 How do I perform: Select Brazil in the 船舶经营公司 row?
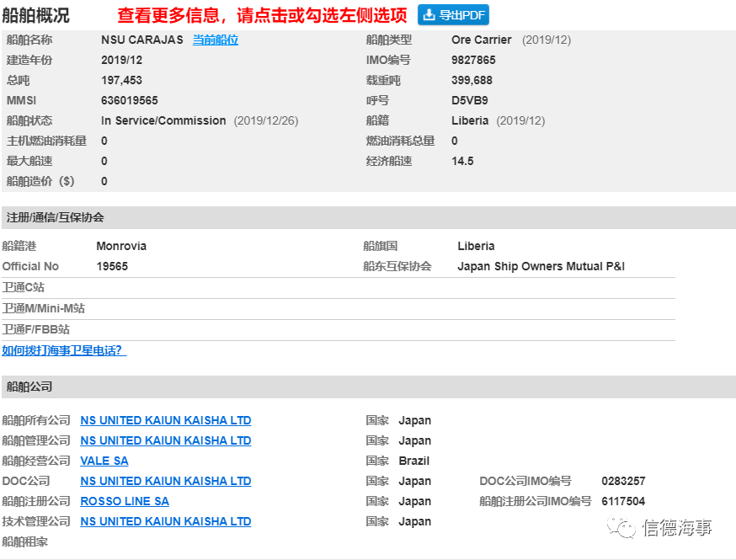[x=414, y=461]
